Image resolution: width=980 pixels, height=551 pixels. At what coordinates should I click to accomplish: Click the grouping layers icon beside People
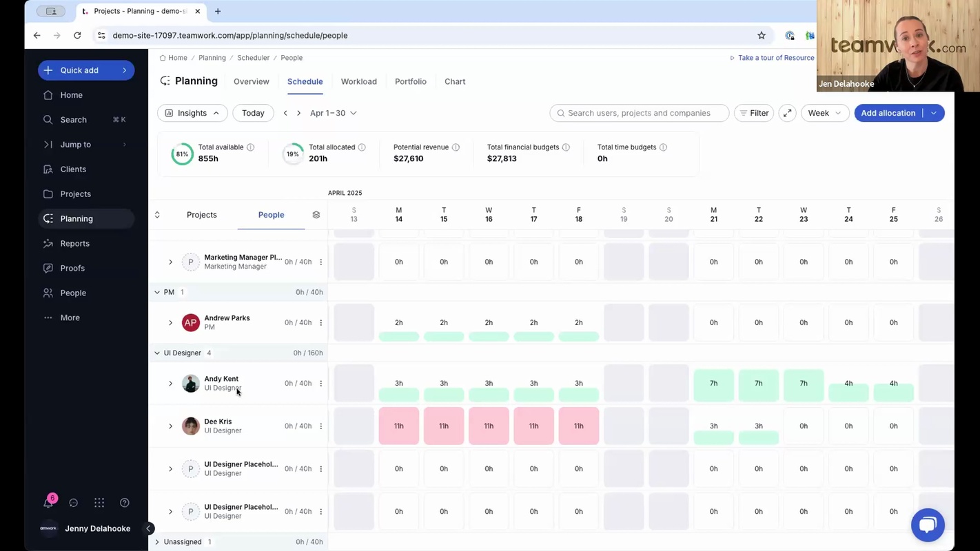point(316,215)
